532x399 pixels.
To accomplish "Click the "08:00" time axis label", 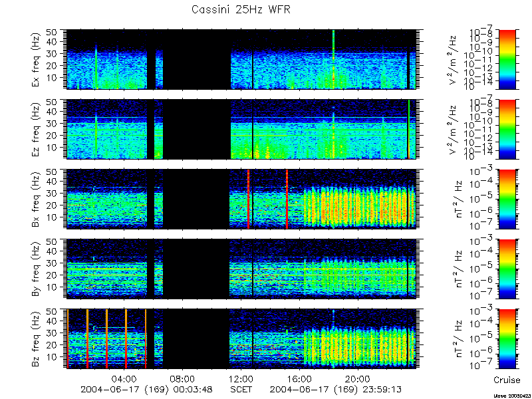I will [x=182, y=378].
